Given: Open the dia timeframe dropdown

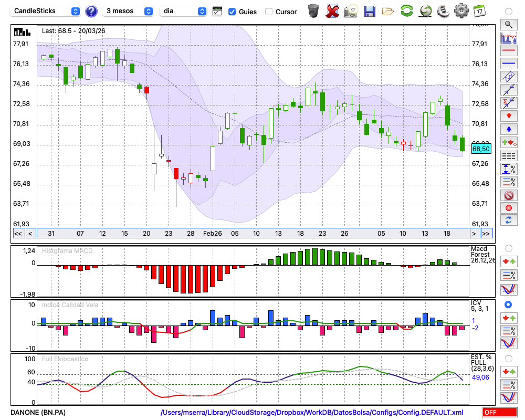Looking at the screenshot, I should point(183,11).
